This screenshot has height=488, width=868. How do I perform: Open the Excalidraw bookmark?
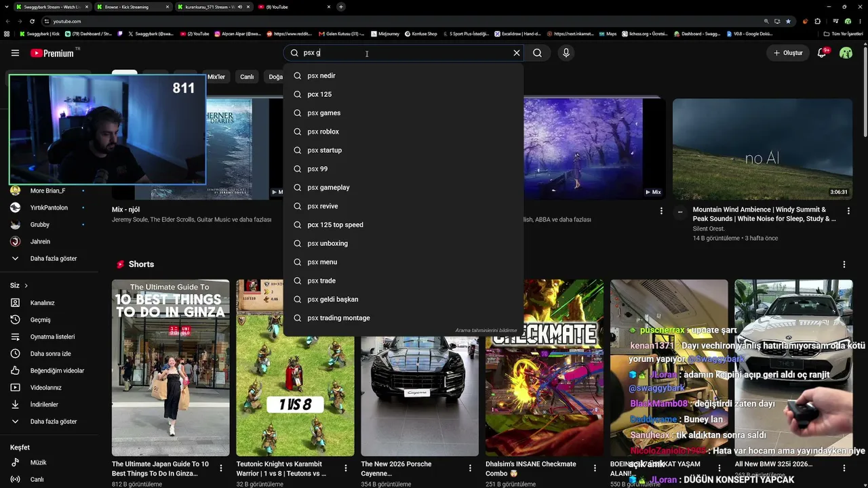pyautogui.click(x=517, y=34)
